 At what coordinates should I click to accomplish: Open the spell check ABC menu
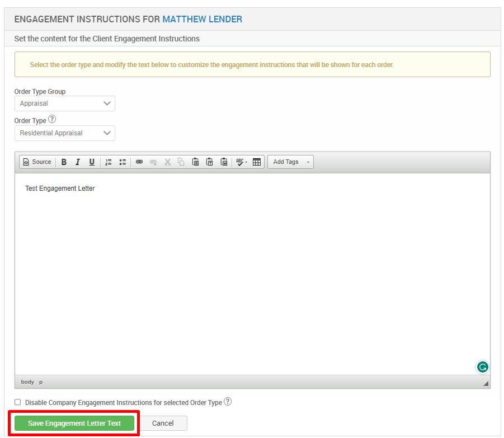click(x=242, y=162)
